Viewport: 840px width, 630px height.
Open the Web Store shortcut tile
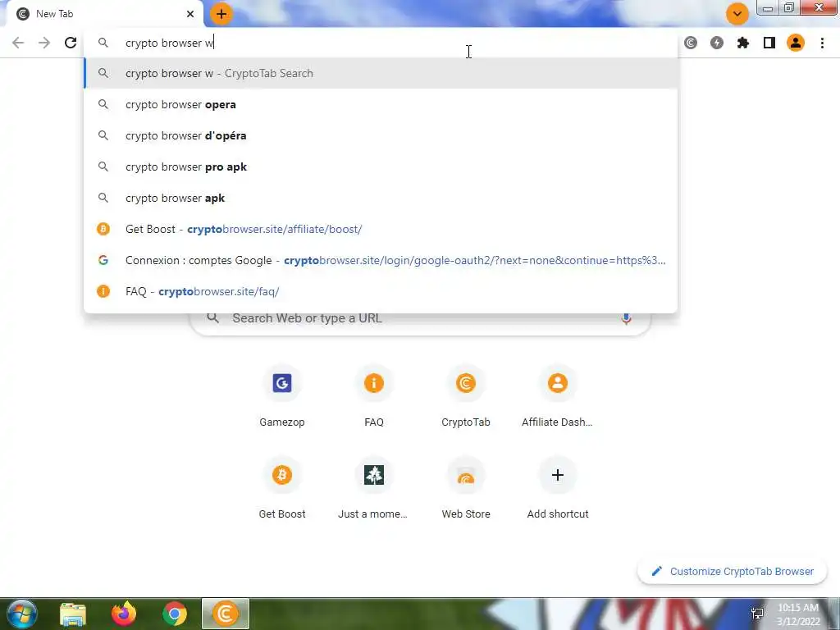pos(466,489)
